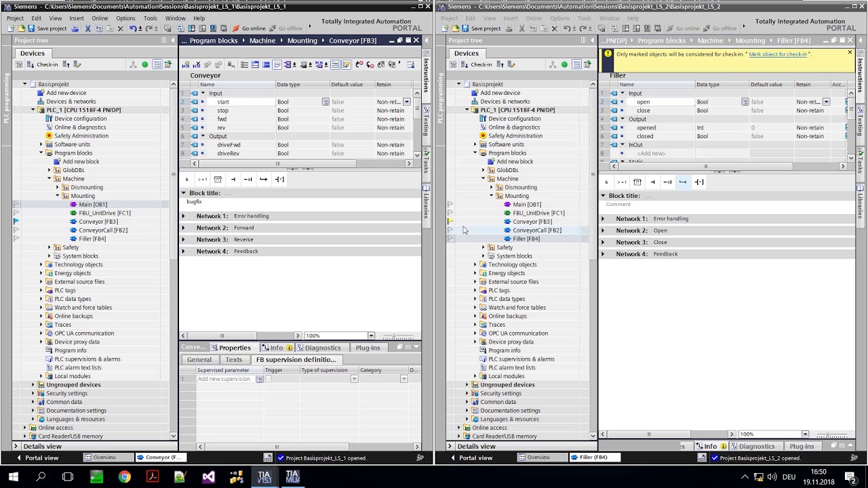Open Online menu in left window
This screenshot has height=488, width=868.
click(100, 18)
